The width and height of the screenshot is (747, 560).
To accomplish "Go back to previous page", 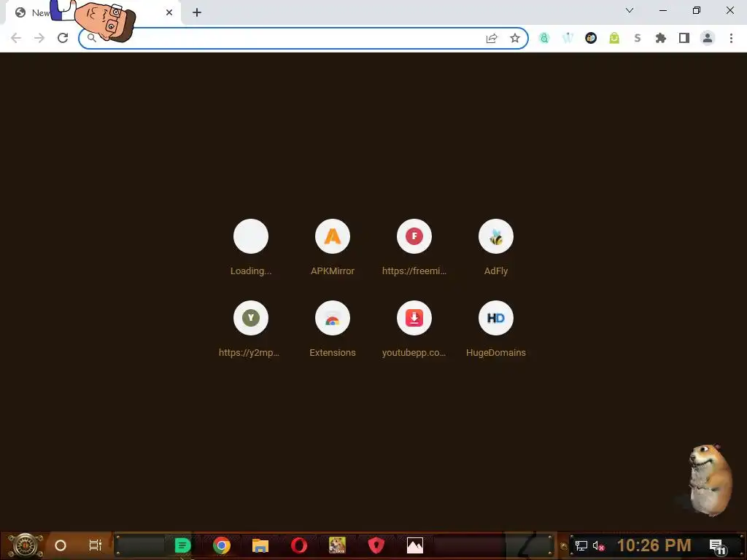I will (x=16, y=38).
